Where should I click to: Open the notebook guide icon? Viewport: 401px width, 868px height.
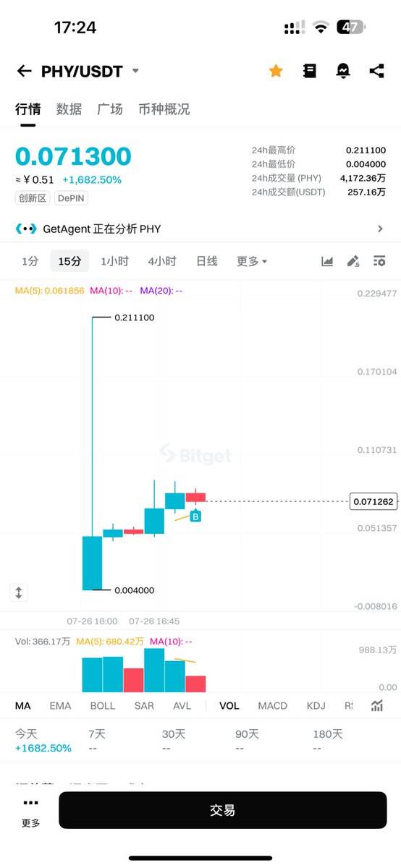click(310, 71)
